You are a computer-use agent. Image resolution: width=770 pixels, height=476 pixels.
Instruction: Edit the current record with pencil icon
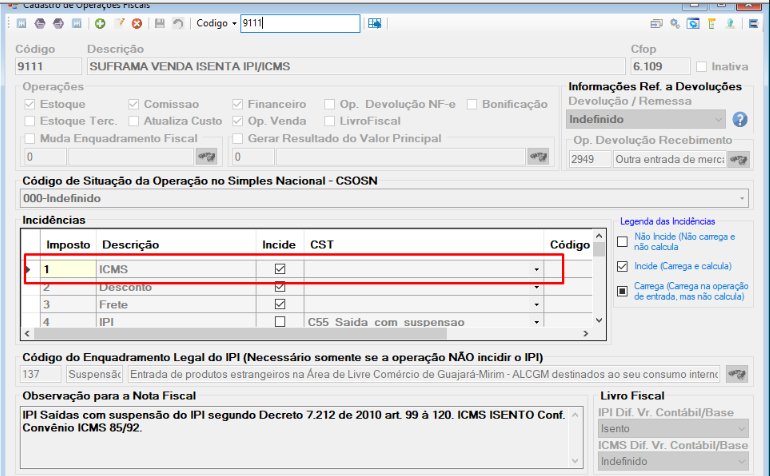click(119, 23)
